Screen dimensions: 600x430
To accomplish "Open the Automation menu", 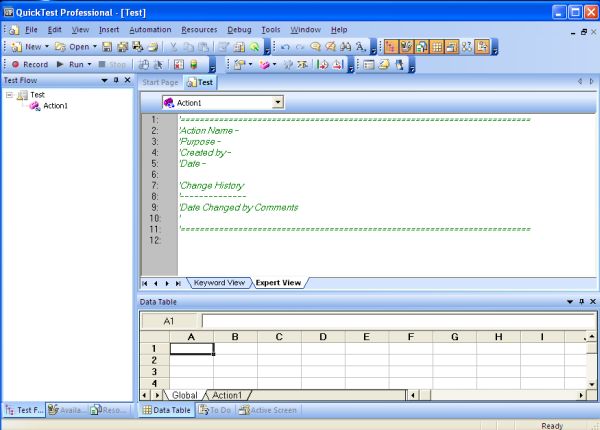I will pyautogui.click(x=150, y=29).
